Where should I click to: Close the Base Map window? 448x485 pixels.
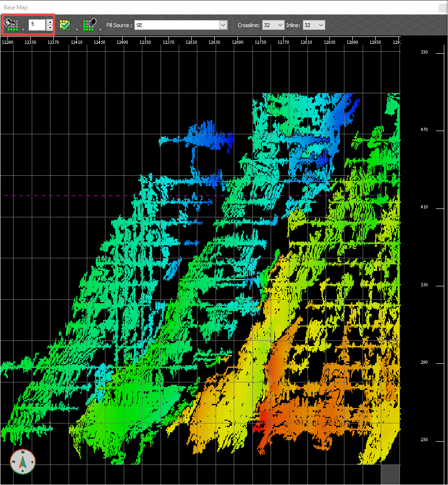pyautogui.click(x=442, y=7)
